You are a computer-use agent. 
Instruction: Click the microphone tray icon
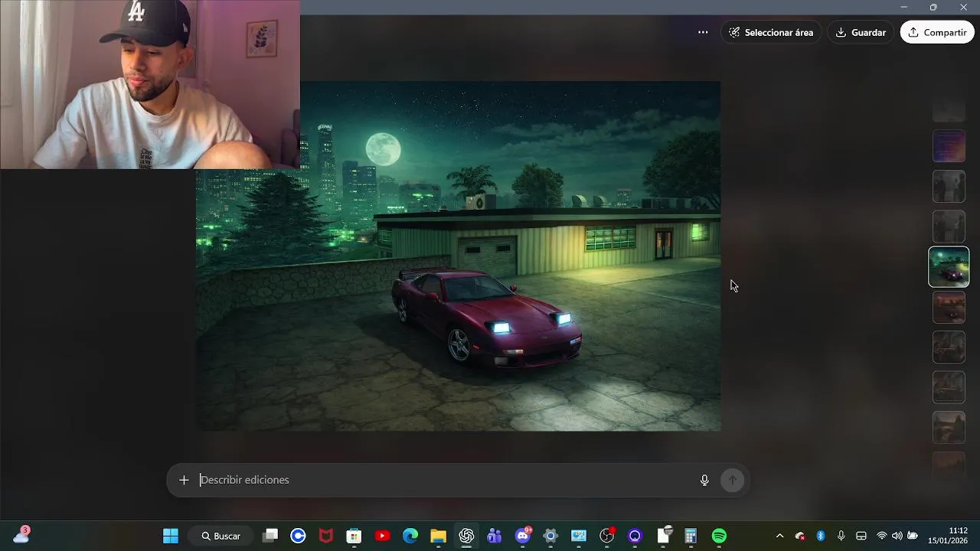[841, 536]
